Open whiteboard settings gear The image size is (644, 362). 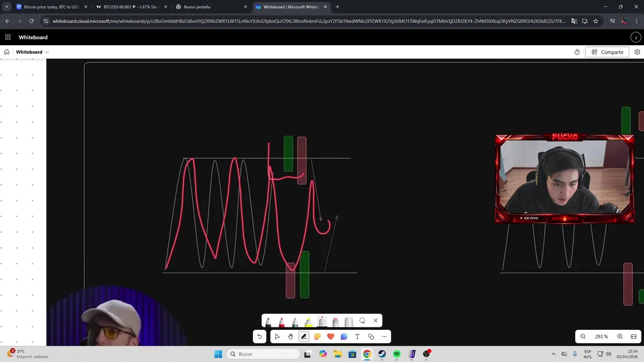(637, 52)
